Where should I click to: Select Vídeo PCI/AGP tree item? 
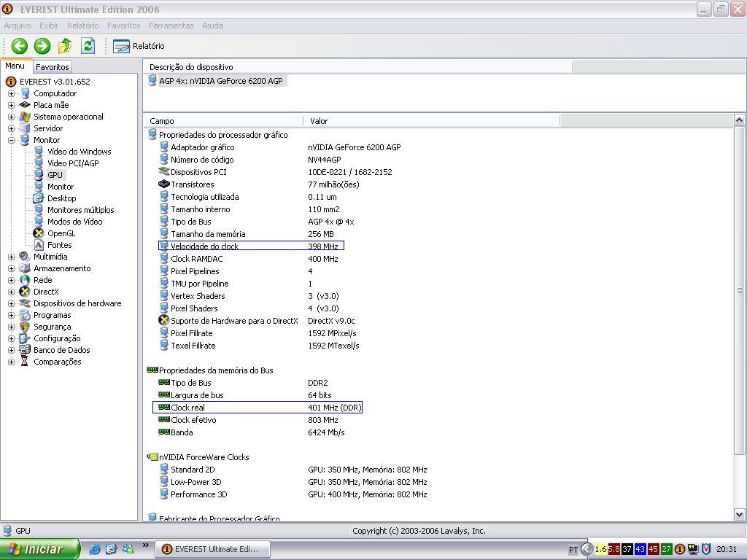(x=73, y=163)
